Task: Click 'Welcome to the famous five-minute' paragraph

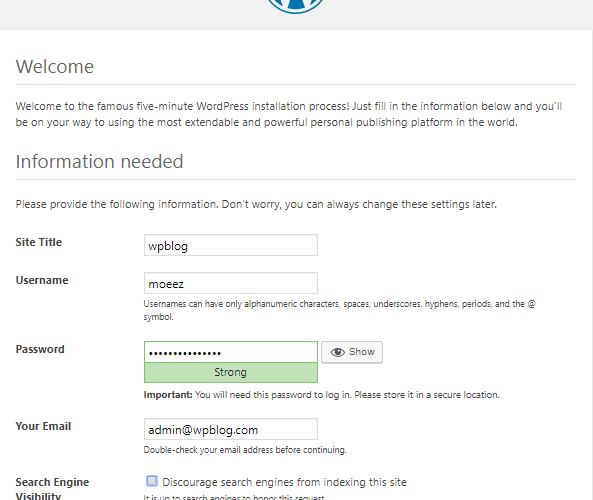Action: click(289, 114)
